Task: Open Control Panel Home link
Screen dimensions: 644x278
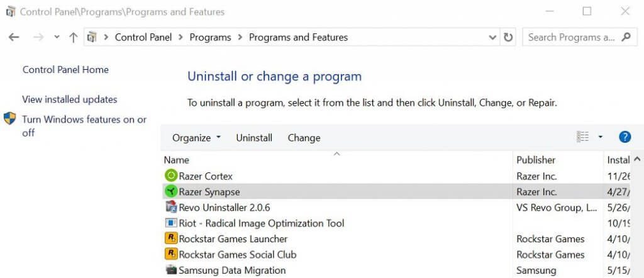Action: coord(65,70)
